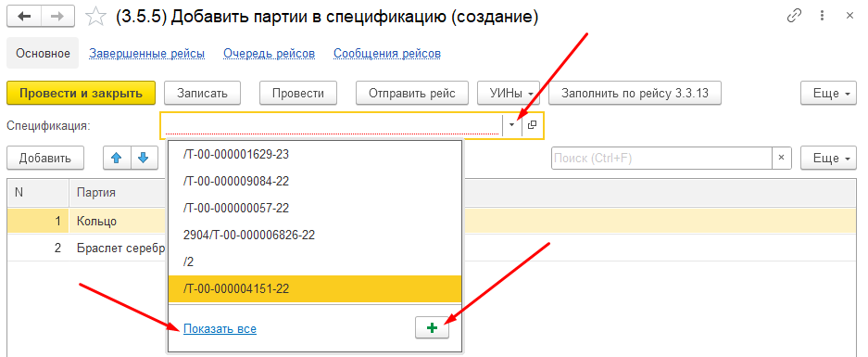
Task: Move the row up with the blue up arrow
Action: 116,158
